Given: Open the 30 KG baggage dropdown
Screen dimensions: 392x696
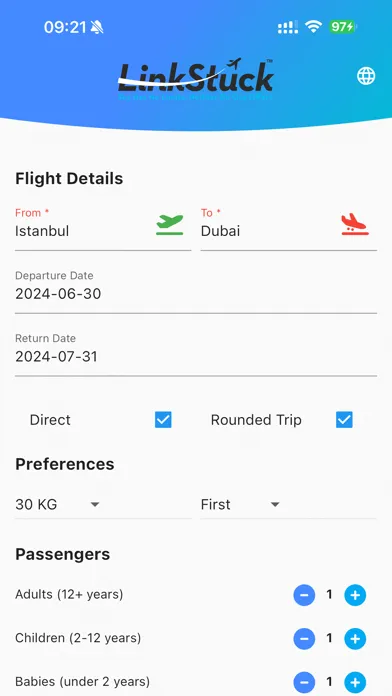Looking at the screenshot, I should (103, 505).
